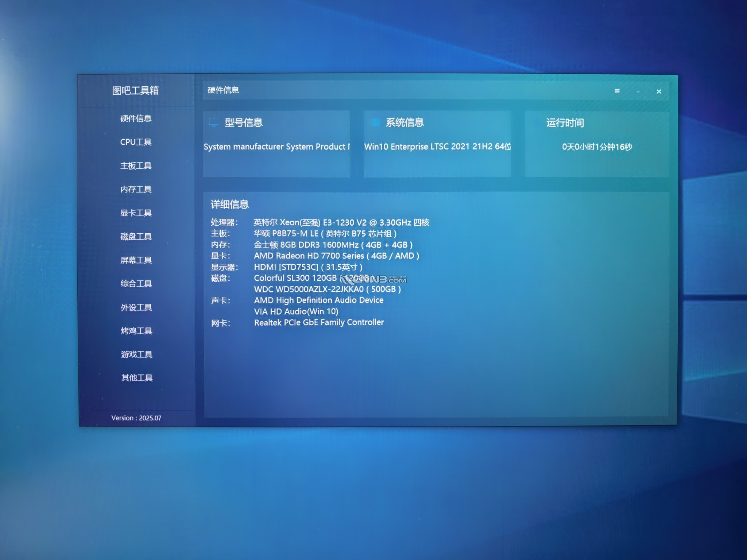
Task: Click the Windows icon beside 系统信息
Action: [375, 122]
